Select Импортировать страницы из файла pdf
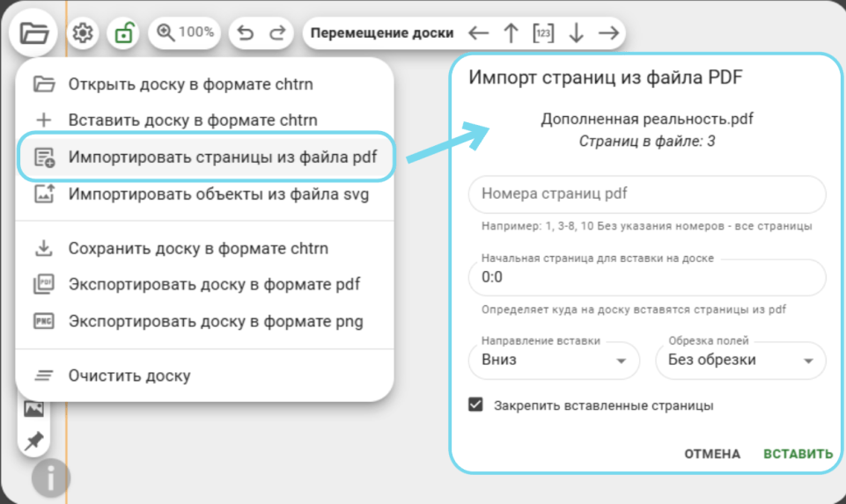846x504 pixels. point(206,157)
